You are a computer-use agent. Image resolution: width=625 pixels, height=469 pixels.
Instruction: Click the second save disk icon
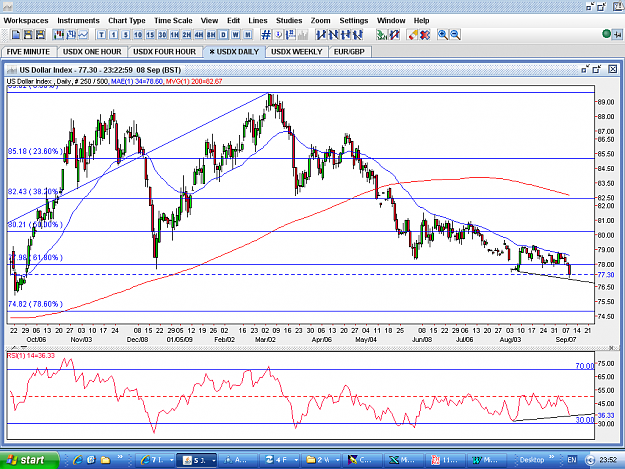pyautogui.click(x=40, y=35)
